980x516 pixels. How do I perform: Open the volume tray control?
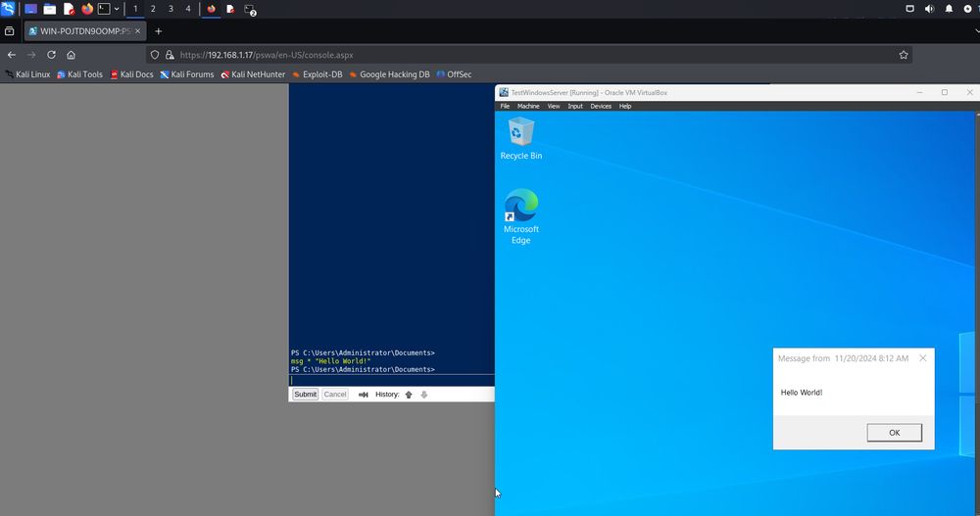tap(929, 9)
